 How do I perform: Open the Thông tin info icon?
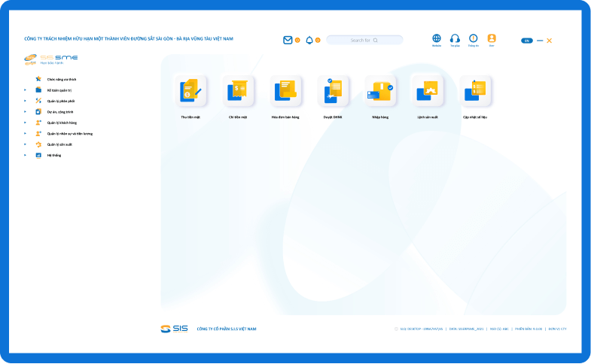coord(473,38)
